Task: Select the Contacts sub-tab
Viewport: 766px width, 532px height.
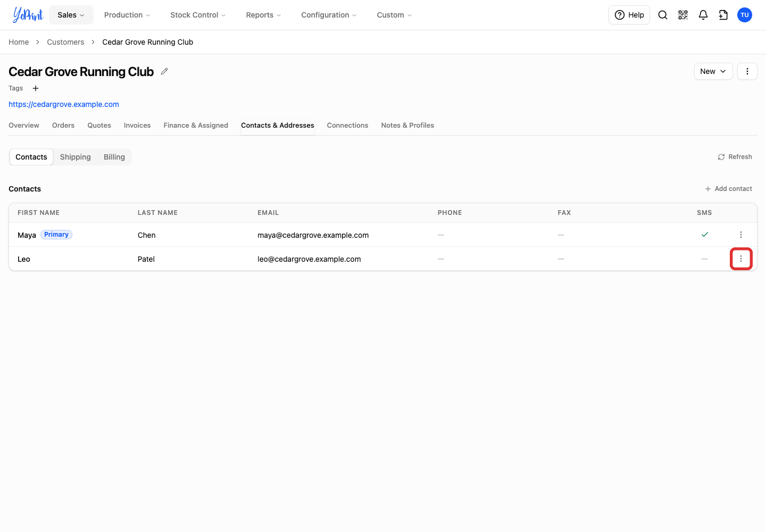Action: (x=31, y=157)
